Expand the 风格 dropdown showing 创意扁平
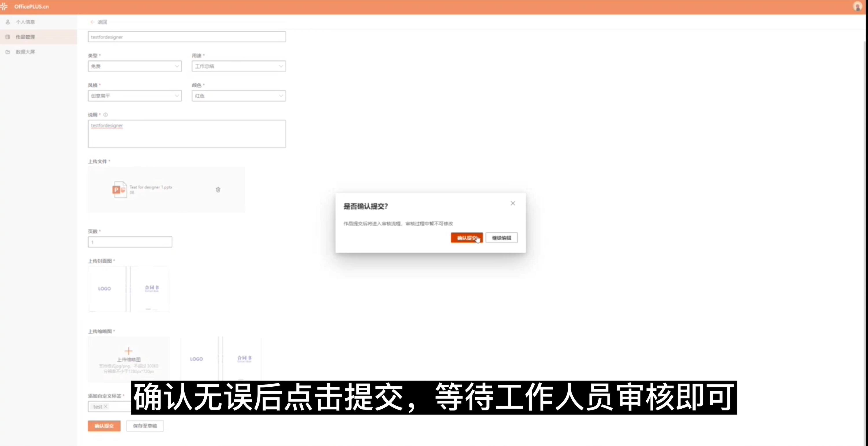 click(x=135, y=96)
